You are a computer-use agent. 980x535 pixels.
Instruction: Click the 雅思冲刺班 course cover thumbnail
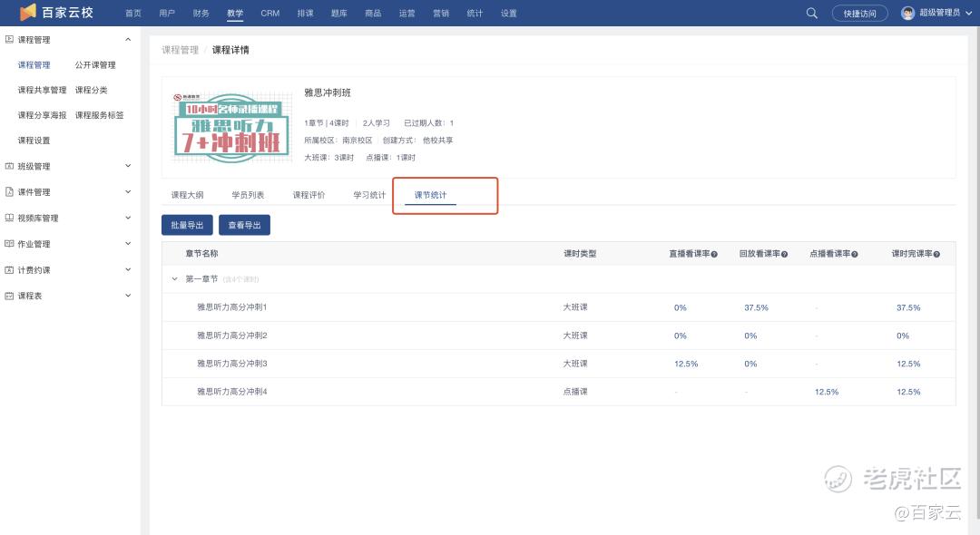tap(232, 128)
